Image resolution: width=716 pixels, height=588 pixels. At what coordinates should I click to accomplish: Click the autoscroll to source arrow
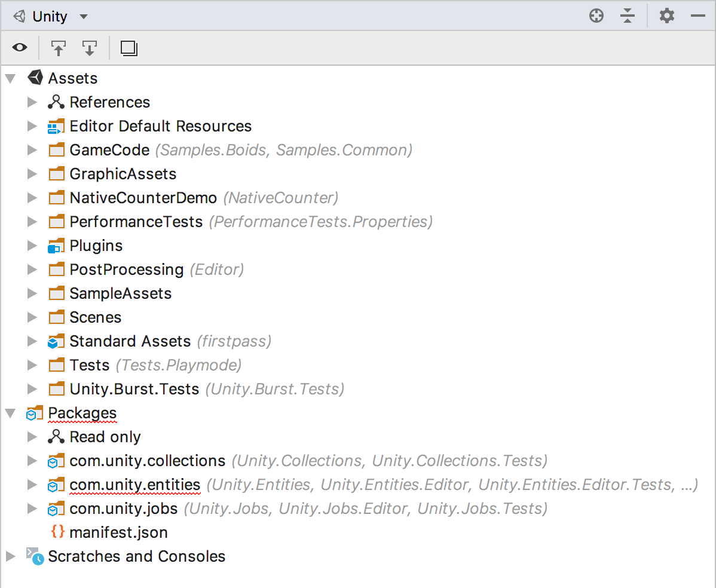coord(59,48)
